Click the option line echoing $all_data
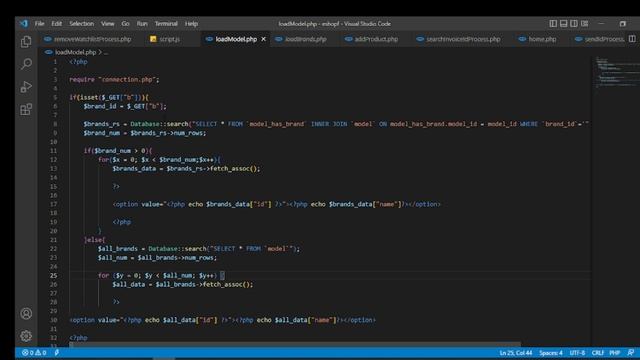Image resolution: width=640 pixels, height=360 pixels. [222, 320]
